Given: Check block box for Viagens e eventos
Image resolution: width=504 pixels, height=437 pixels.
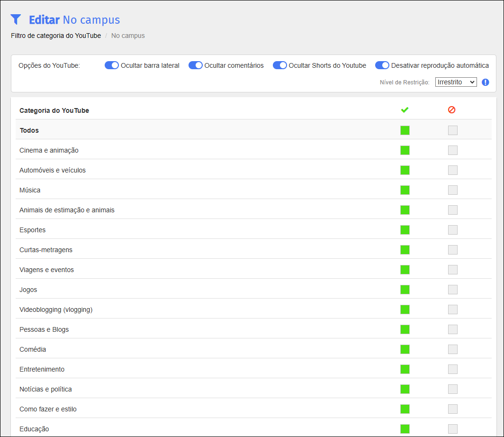Looking at the screenshot, I should [x=452, y=270].
